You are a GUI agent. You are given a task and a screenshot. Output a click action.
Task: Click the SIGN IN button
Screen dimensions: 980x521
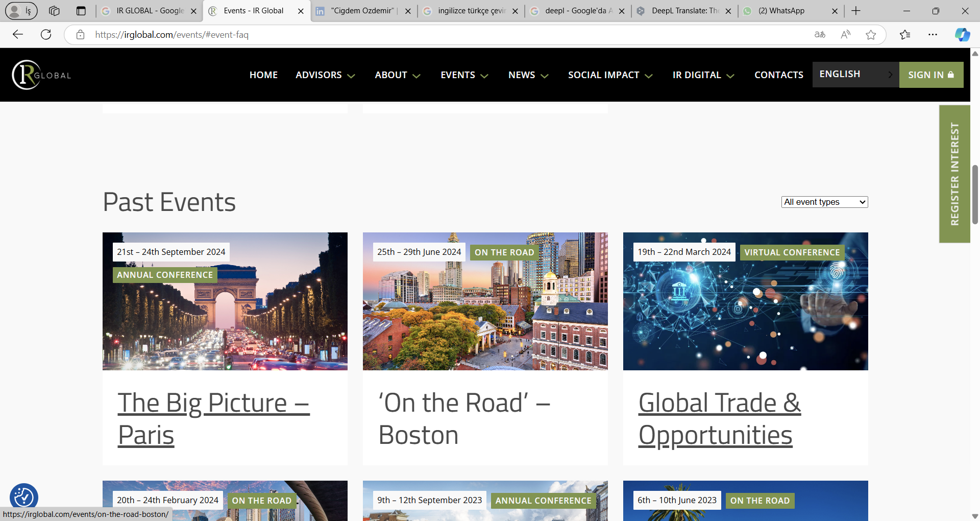[x=931, y=75]
